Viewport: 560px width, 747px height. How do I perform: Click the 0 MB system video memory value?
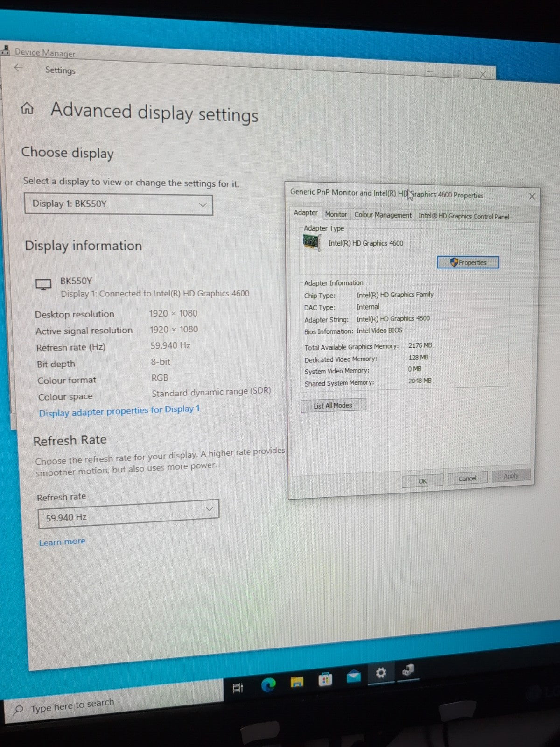click(414, 369)
